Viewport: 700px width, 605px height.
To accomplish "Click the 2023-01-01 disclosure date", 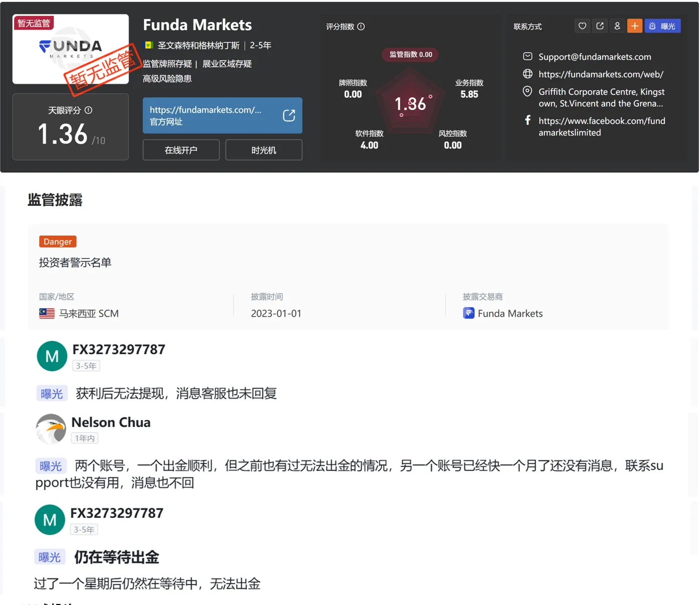I will (276, 313).
